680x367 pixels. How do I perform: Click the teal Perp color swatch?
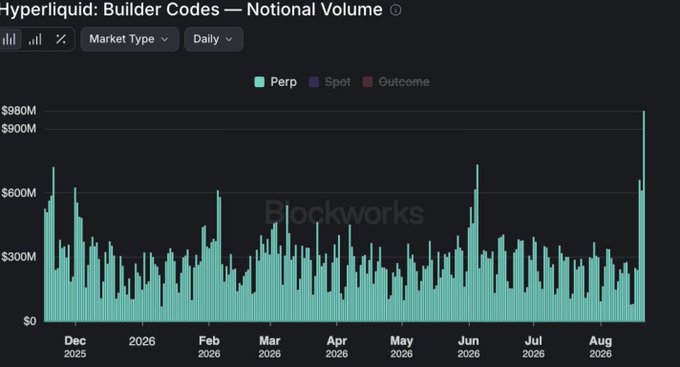(259, 82)
